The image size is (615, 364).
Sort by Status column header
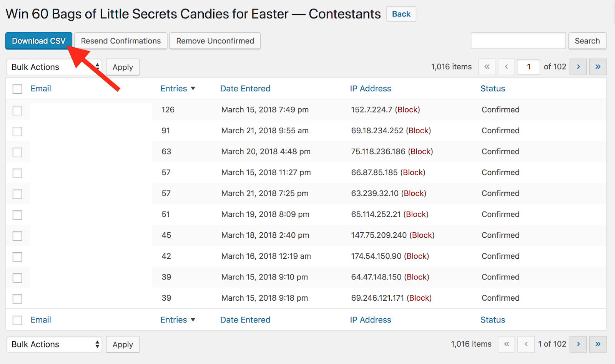493,89
